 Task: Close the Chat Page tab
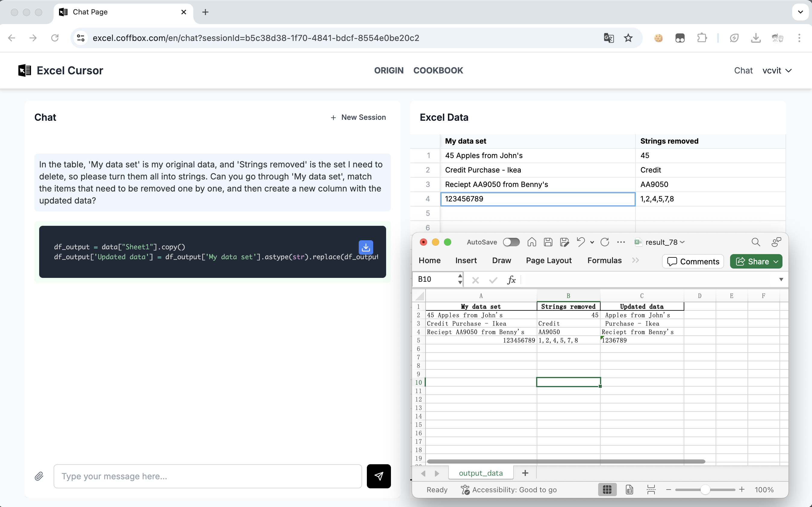(183, 12)
